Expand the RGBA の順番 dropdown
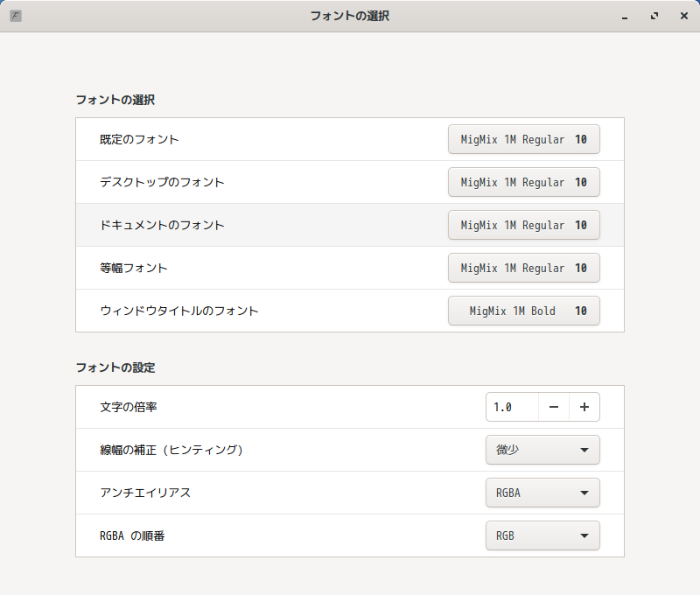 click(x=542, y=535)
